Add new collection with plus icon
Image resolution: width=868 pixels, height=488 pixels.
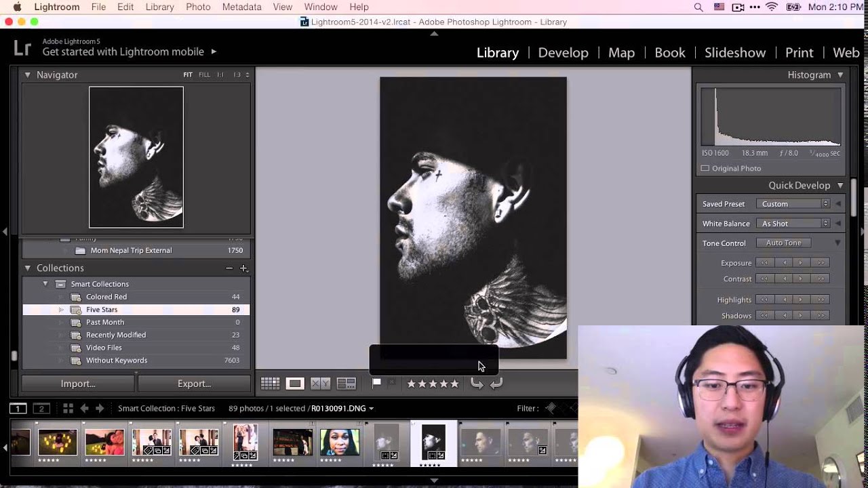[x=243, y=268]
